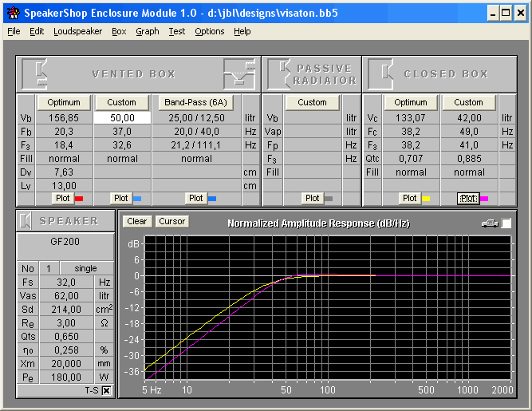The image size is (532, 411).
Task: Plot the closed box custom response
Action: 468,198
